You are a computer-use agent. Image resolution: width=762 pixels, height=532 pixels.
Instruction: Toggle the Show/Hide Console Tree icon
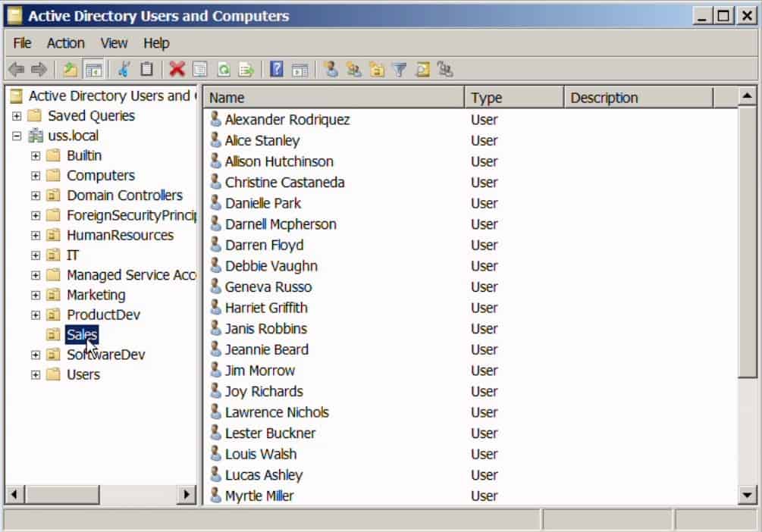click(x=93, y=70)
